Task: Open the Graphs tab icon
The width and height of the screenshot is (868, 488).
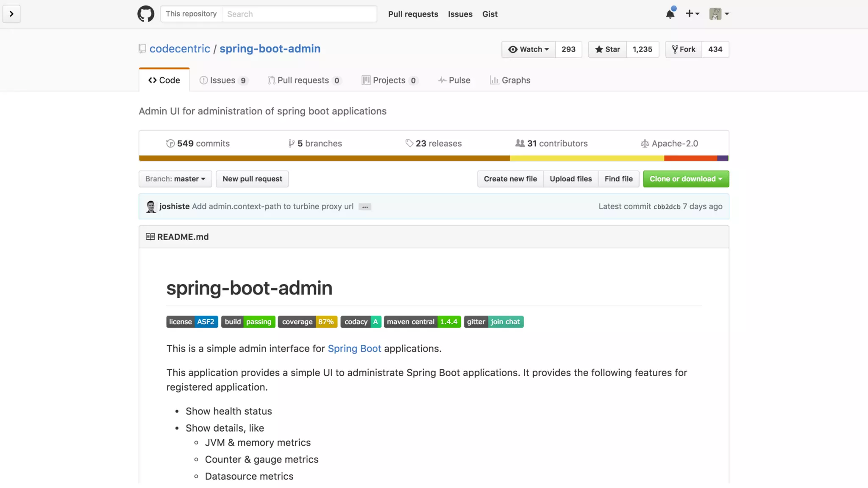Action: tap(494, 80)
